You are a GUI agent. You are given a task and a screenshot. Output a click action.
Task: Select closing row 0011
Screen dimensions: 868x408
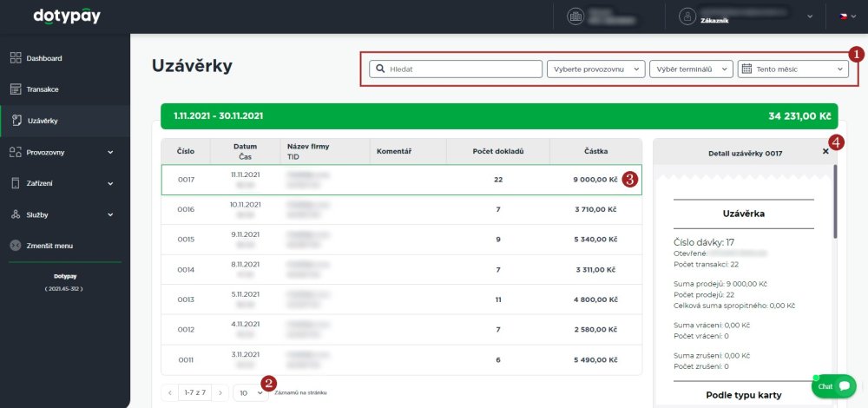point(401,360)
